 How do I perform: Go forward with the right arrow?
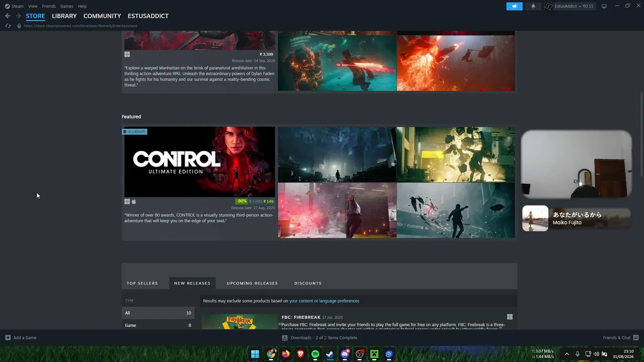click(18, 16)
